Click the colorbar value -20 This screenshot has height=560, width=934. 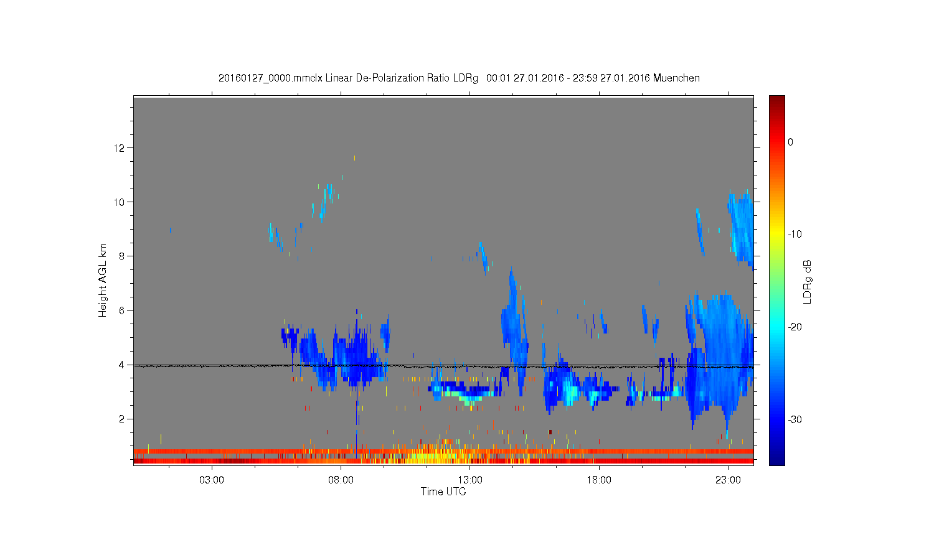(x=795, y=327)
